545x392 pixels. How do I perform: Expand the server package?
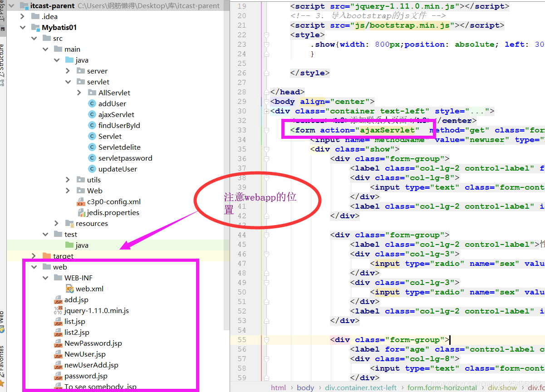pos(68,71)
